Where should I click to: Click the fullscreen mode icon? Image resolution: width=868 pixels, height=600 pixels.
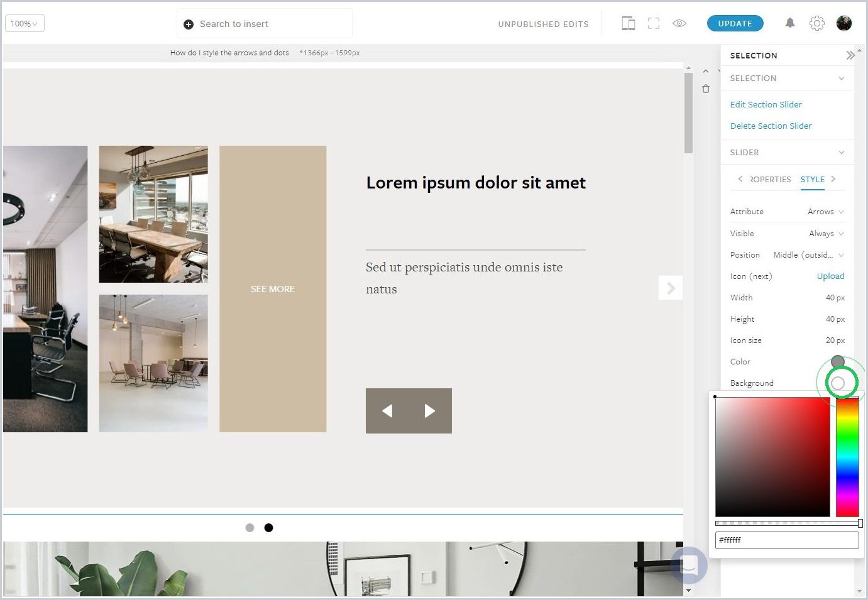654,24
